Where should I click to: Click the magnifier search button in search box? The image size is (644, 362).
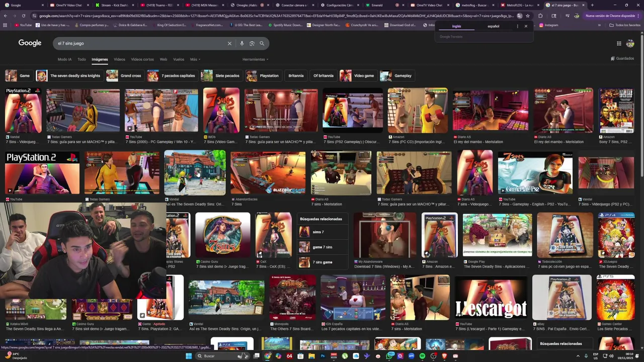pos(262,43)
